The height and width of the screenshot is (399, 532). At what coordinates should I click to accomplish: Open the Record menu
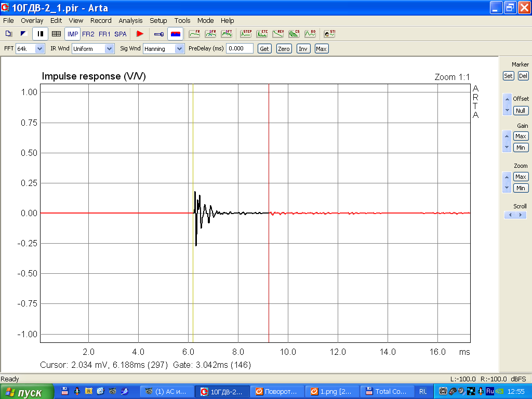[x=101, y=21]
